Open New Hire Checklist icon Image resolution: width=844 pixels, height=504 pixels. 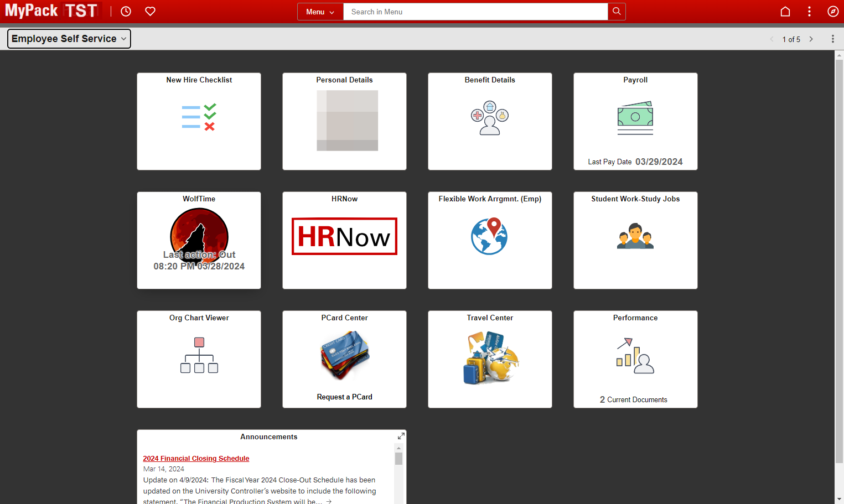pyautogui.click(x=199, y=117)
